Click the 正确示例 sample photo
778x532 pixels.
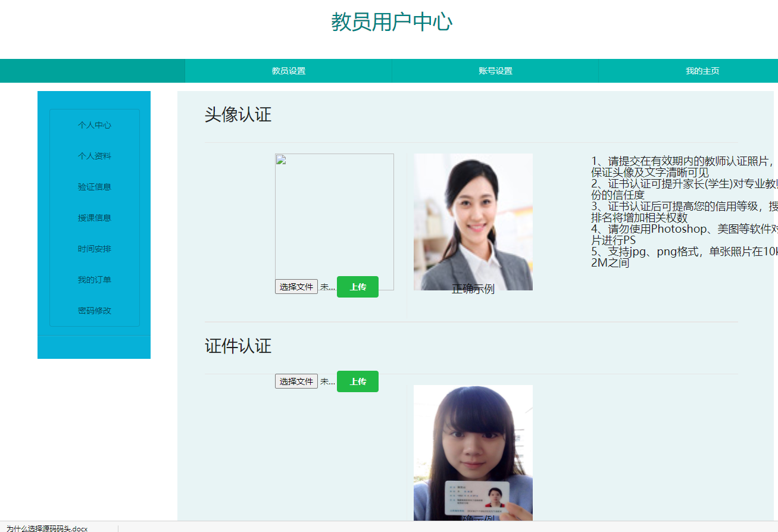click(473, 221)
